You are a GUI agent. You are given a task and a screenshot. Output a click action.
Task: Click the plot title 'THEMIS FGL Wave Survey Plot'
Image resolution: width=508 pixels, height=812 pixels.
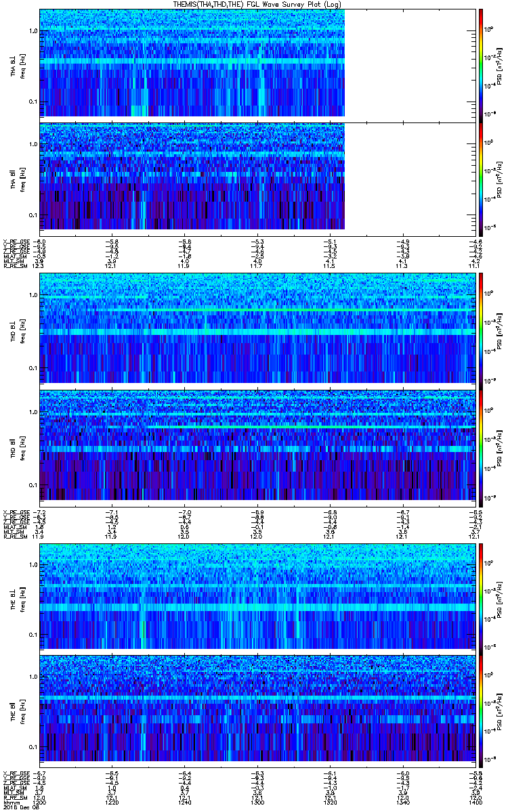click(257, 4)
